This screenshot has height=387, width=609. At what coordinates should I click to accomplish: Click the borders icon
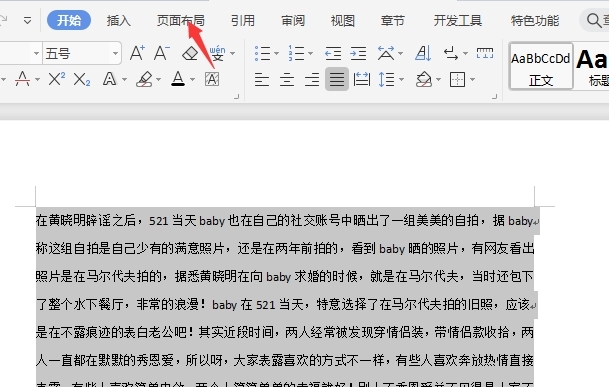coord(458,80)
